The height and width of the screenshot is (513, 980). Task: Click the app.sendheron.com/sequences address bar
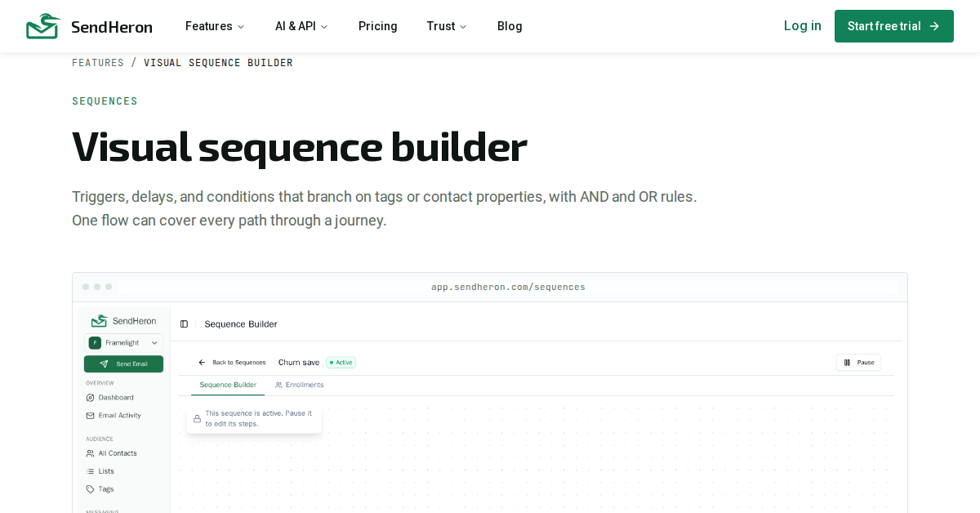(508, 287)
